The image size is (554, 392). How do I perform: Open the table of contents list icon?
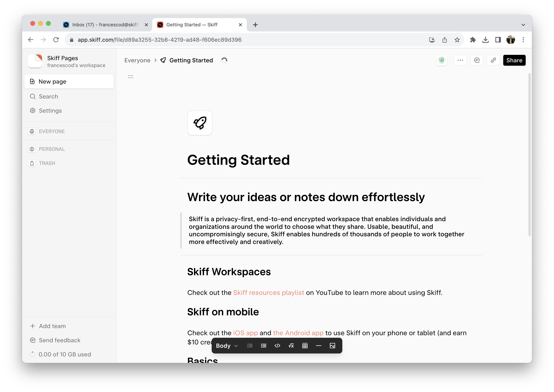[130, 76]
